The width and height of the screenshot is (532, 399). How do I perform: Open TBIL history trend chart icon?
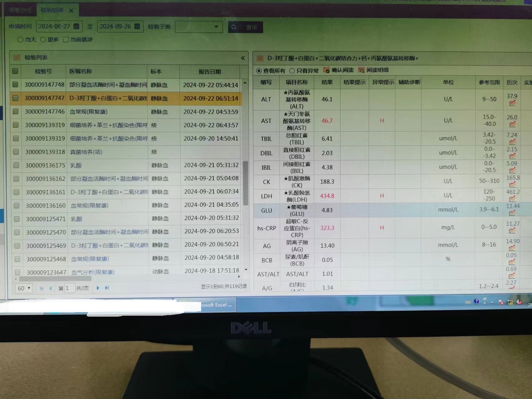512,142
